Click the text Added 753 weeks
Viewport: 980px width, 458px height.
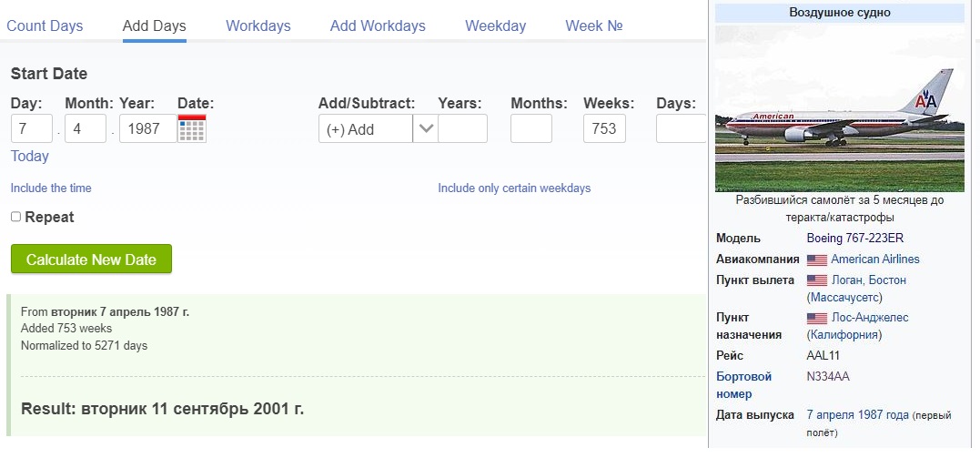tap(66, 329)
